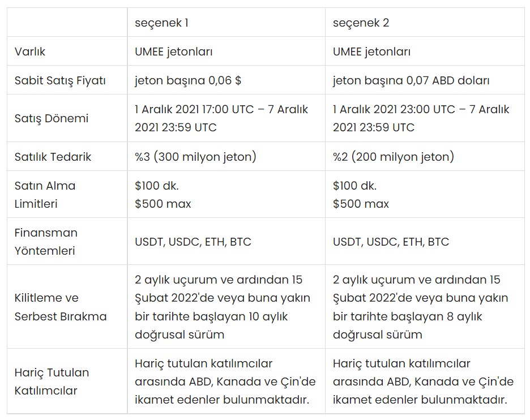Click the "Satılık Tedarik" row label
The height and width of the screenshot is (420, 530).
53,156
